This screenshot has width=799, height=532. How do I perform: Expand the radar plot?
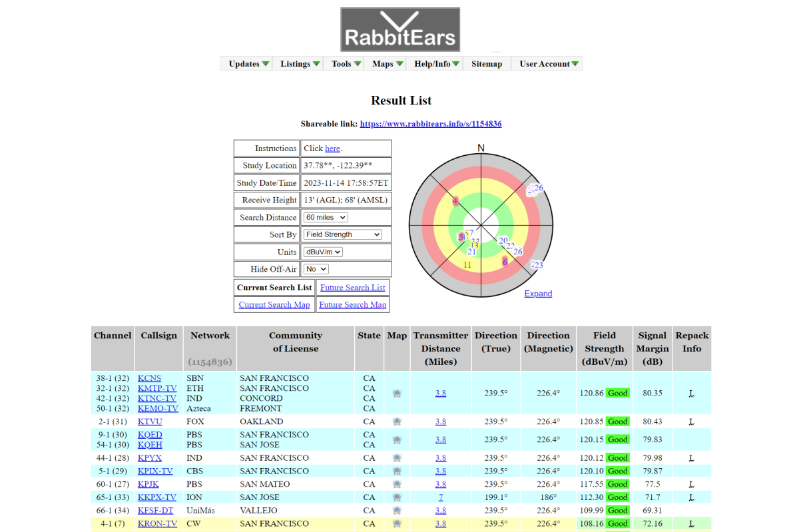click(538, 294)
